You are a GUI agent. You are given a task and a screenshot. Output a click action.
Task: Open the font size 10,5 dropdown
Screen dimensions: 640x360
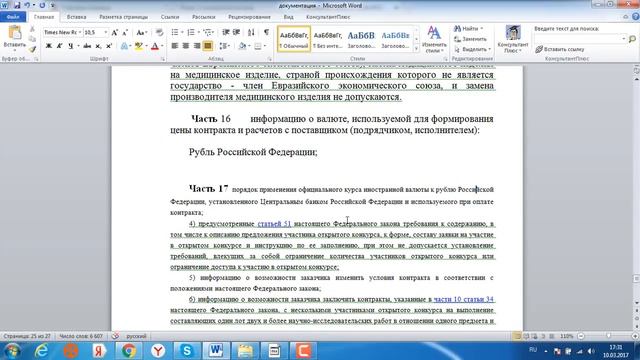click(106, 32)
